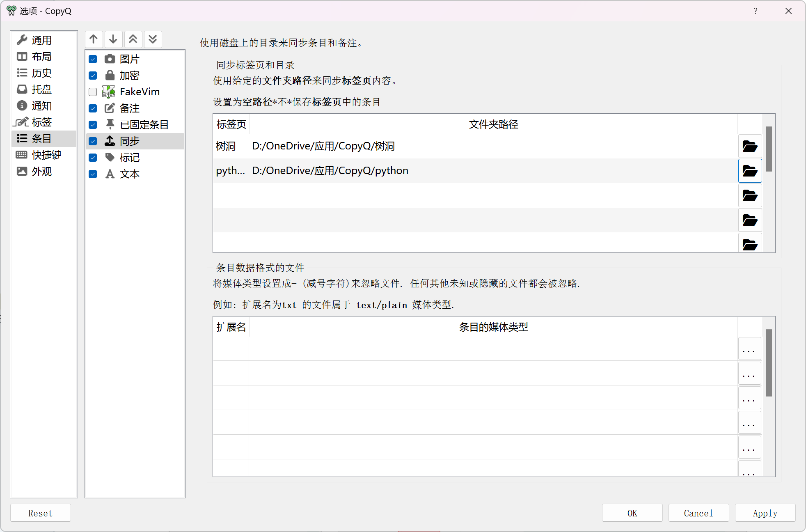Click the move to bottom double-arrow icon
The image size is (806, 532).
153,39
